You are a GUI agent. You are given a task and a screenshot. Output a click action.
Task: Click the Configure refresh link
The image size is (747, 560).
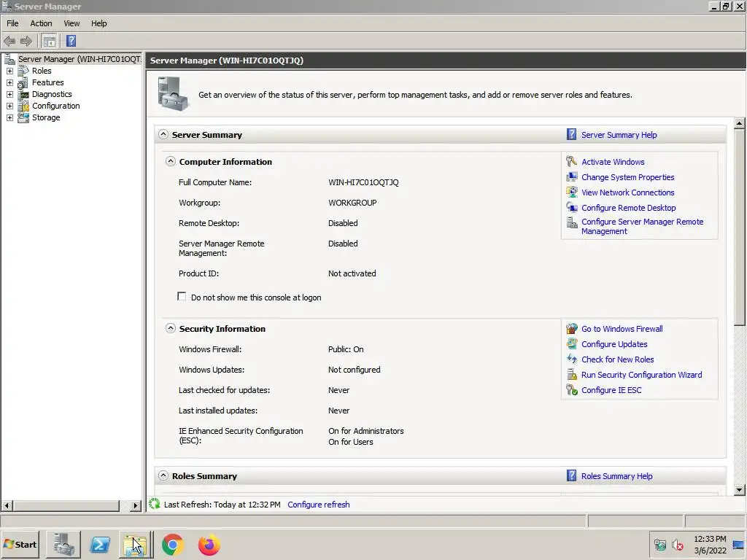[x=318, y=505]
